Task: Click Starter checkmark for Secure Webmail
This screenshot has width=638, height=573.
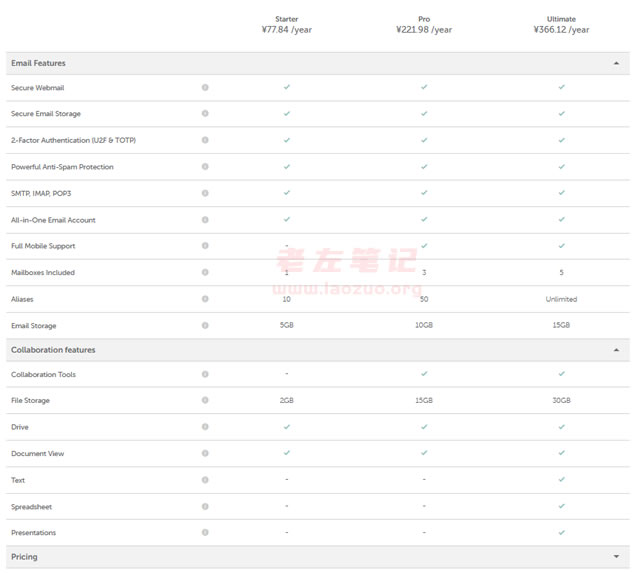Action: (287, 87)
